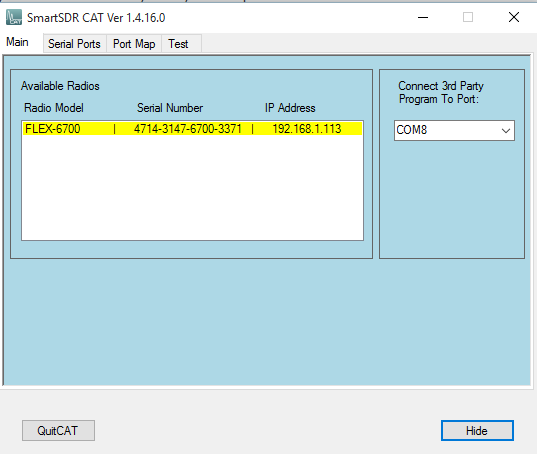Click the QuitCAT button
This screenshot has height=454, width=537.
[x=58, y=431]
